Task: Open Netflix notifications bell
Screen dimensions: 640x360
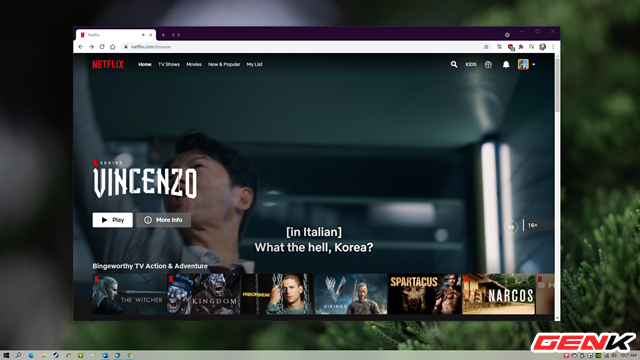Action: tap(506, 64)
